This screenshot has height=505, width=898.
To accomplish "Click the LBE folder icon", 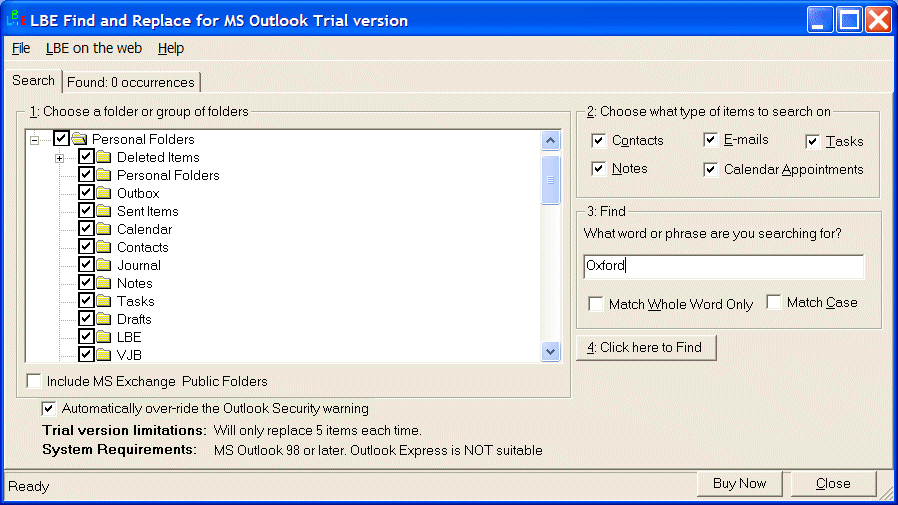I will click(104, 337).
